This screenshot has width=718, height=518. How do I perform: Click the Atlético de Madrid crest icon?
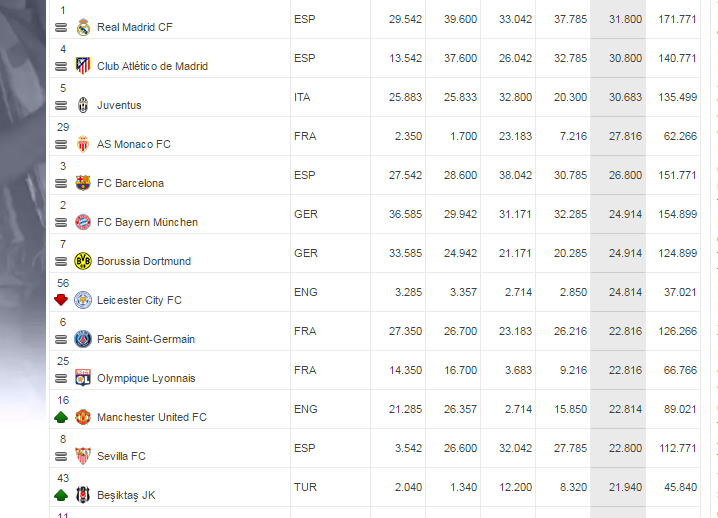83,66
